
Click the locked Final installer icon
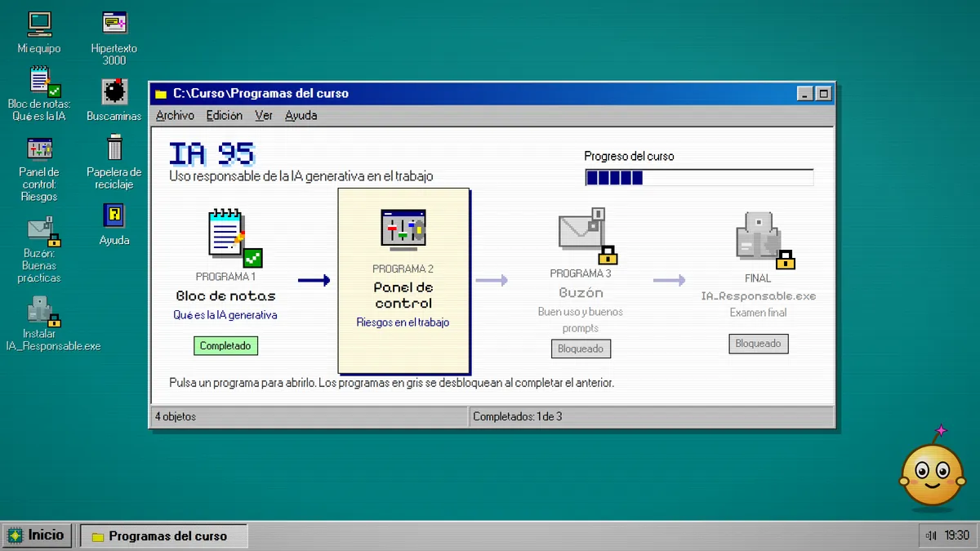pos(764,240)
